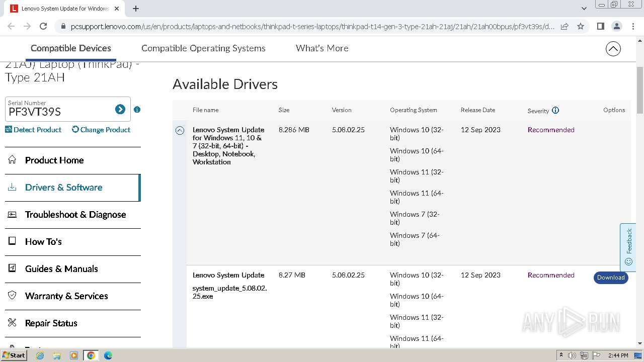Click the Release Date column header
Image resolution: width=644 pixels, height=362 pixels.
click(478, 110)
